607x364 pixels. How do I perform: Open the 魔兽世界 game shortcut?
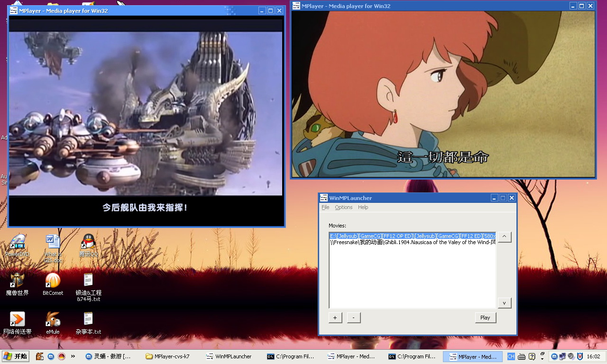pos(17,281)
